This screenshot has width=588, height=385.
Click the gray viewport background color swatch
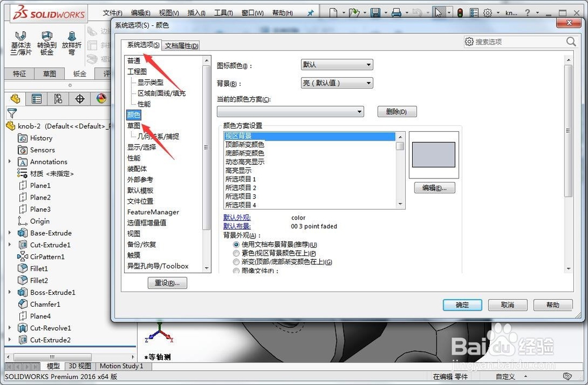pyautogui.click(x=433, y=154)
